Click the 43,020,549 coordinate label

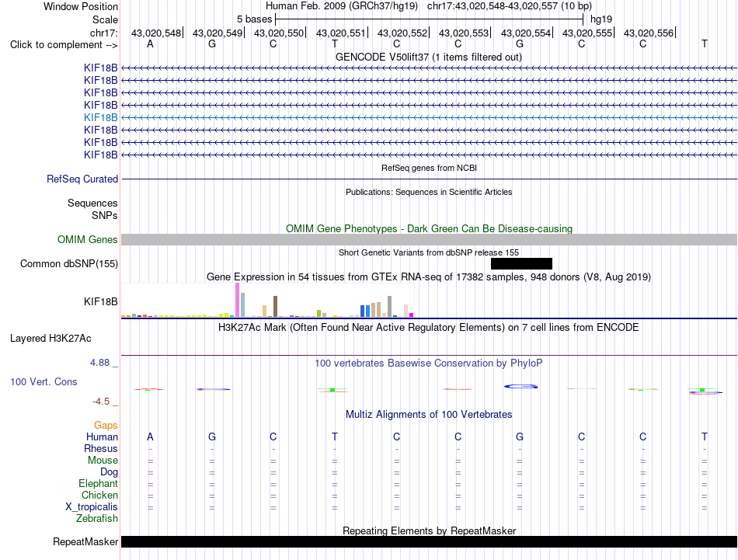(x=218, y=33)
